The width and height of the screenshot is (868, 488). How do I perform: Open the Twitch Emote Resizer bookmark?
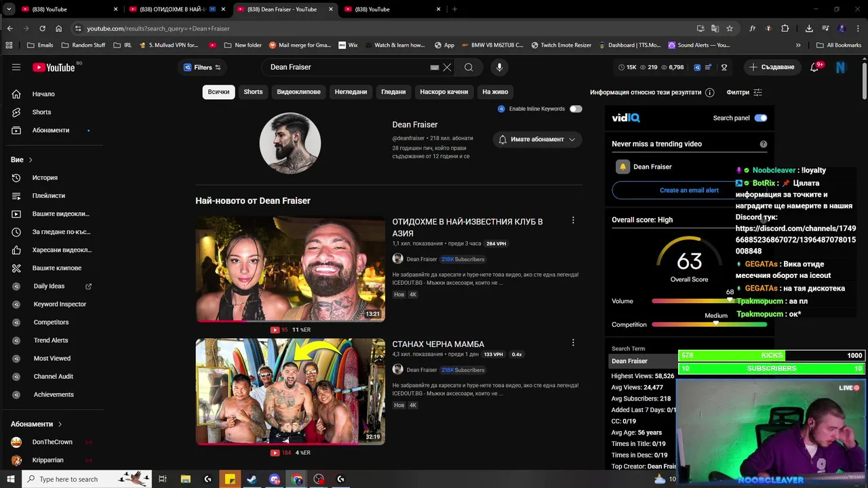561,45
